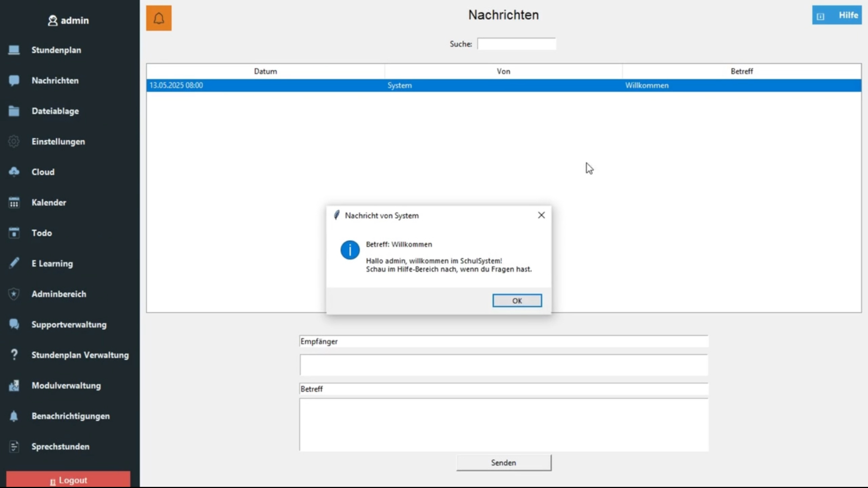Select message dated 13.05.2025 08:00
The width and height of the screenshot is (868, 488).
(504, 85)
